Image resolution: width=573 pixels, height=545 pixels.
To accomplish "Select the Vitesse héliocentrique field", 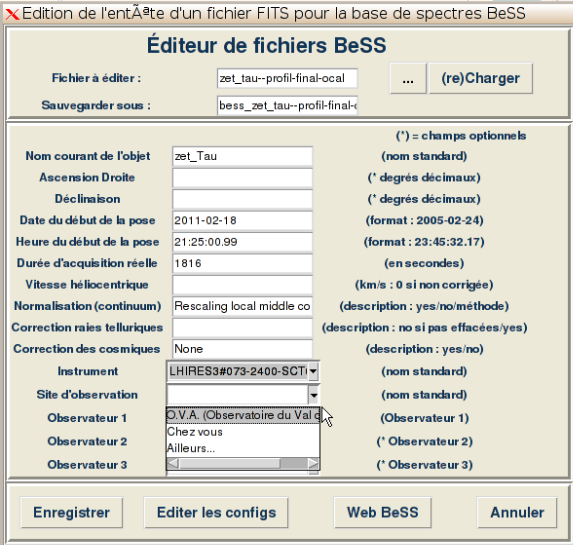I will (243, 285).
